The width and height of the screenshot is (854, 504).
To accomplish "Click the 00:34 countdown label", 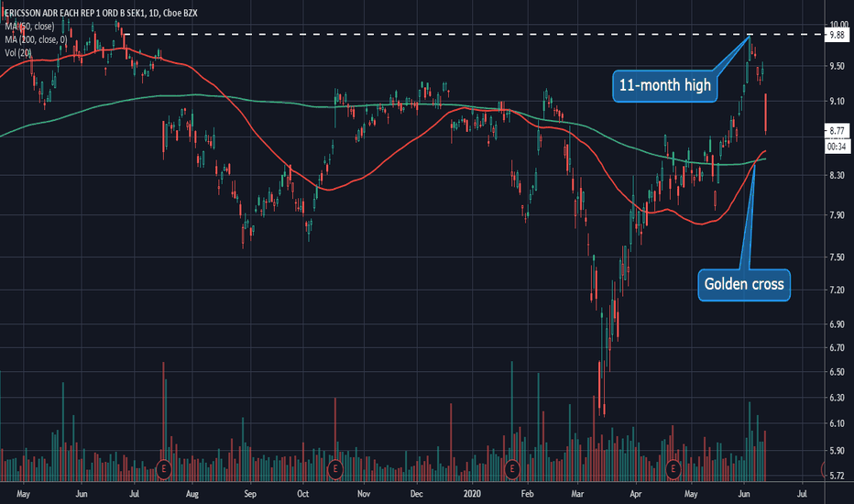I will [x=837, y=146].
